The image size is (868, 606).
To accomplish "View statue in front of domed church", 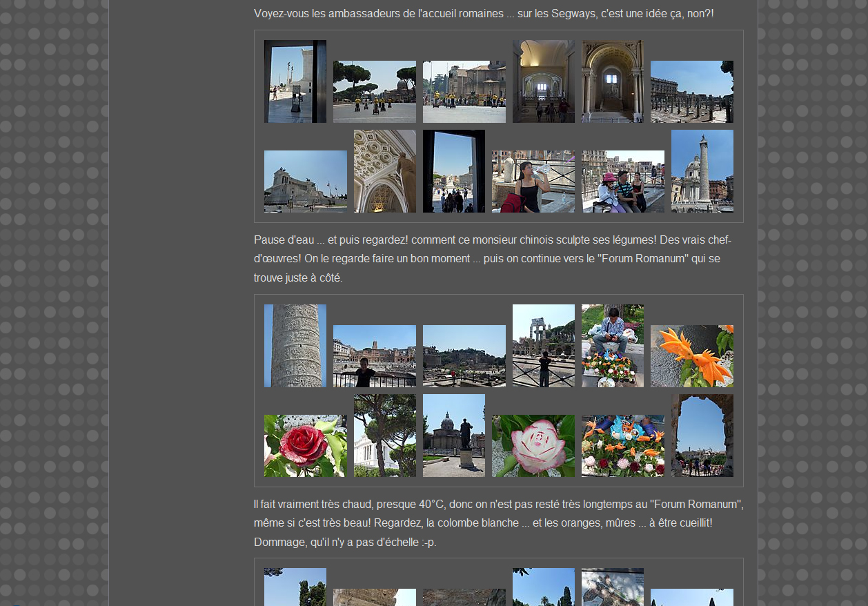I will point(453,436).
